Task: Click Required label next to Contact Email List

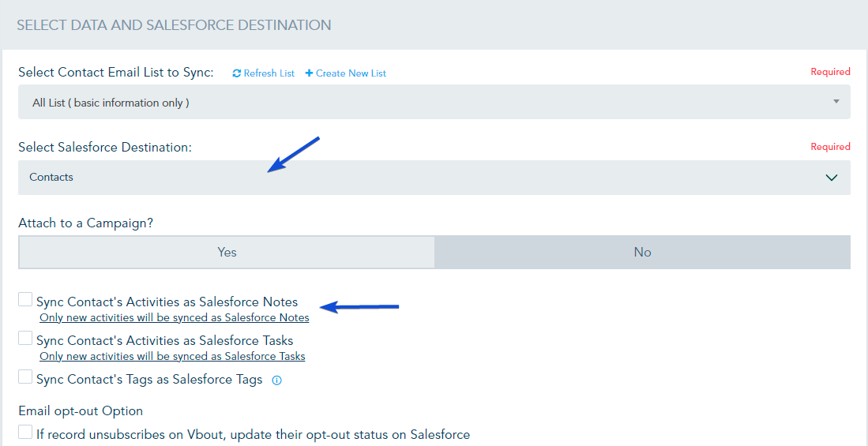Action: (x=830, y=72)
